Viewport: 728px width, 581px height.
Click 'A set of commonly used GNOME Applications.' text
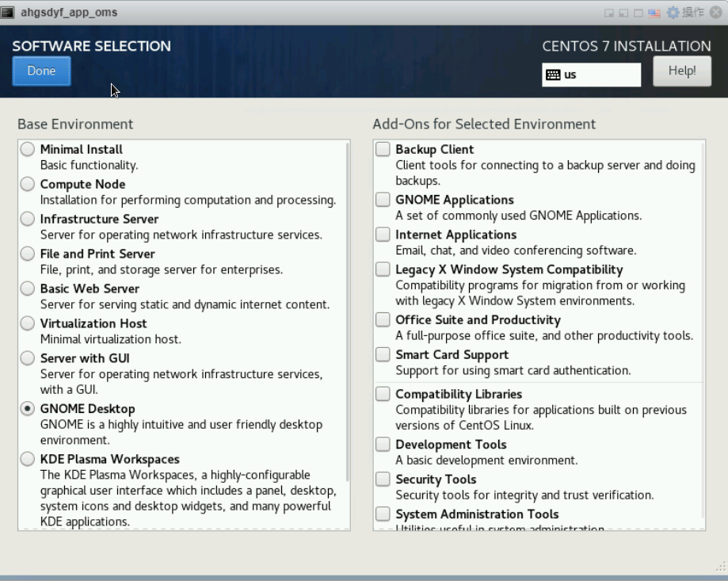pos(519,216)
